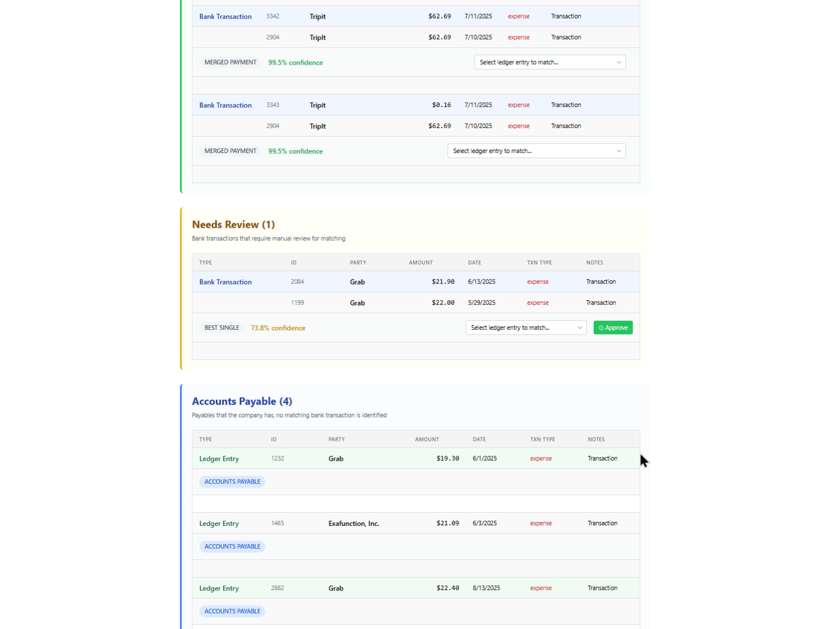Click ACCOUNTS PAYABLE badge under Exafunction entry

point(232,547)
